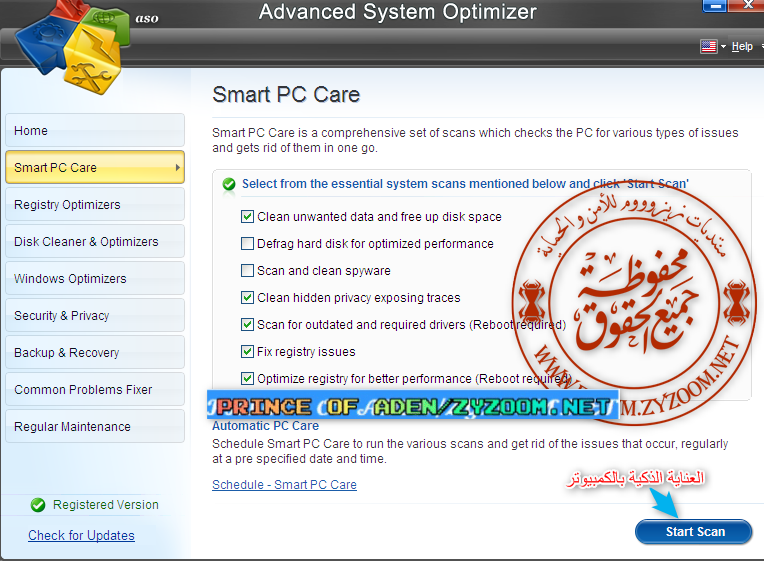Viewport: 764px width, 561px height.
Task: Toggle Clean hidden privacy exposing traces
Action: click(x=248, y=297)
